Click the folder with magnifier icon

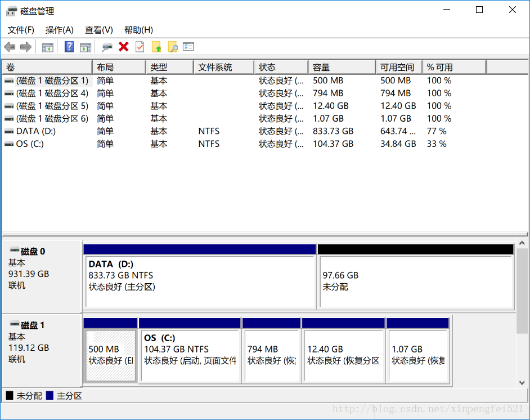pyautogui.click(x=173, y=47)
